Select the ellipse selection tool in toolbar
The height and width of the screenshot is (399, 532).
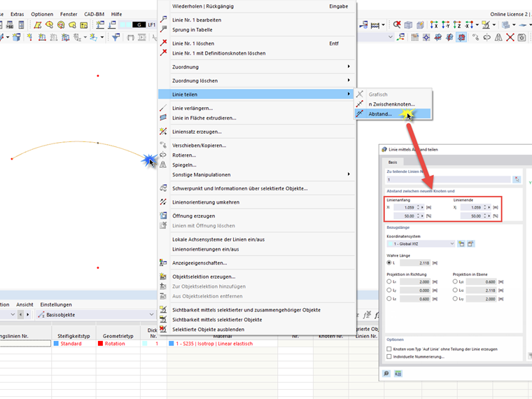click(50, 24)
